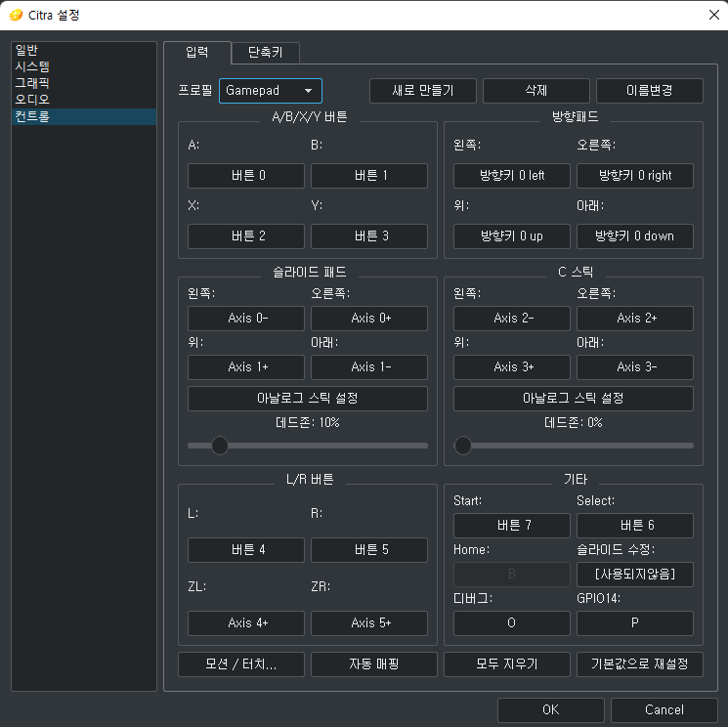Click 아날로그 스틱 설정 under C 스틱
The width and height of the screenshot is (728, 727).
click(x=573, y=399)
